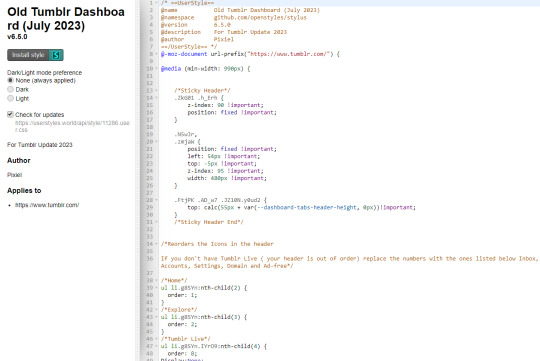The width and height of the screenshot is (540, 361).
Task: Choose the Light mode preference
Action: pyautogui.click(x=10, y=98)
